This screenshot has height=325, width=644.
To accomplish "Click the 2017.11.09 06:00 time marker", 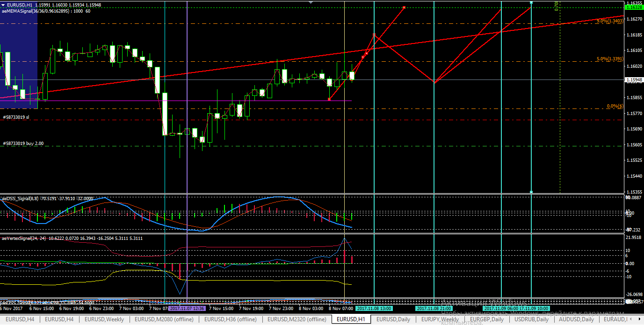I will pos(501,309).
